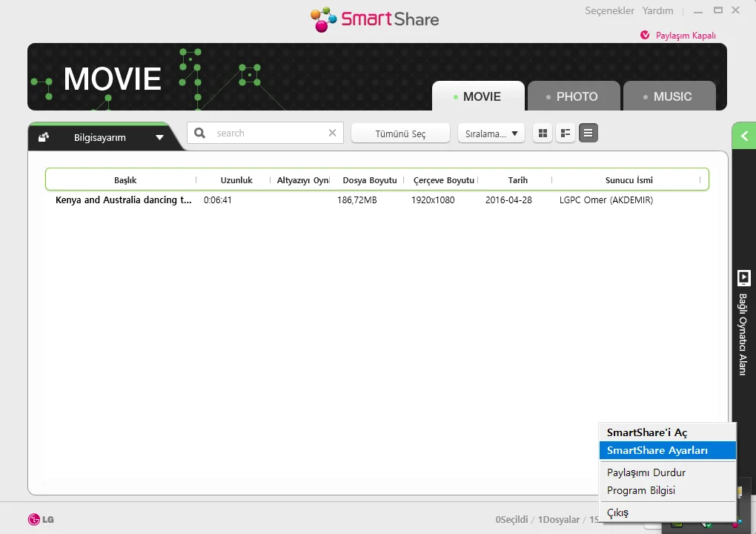Click the 0Seçildi status bar text
Screen dimensions: 756x534
(x=511, y=519)
